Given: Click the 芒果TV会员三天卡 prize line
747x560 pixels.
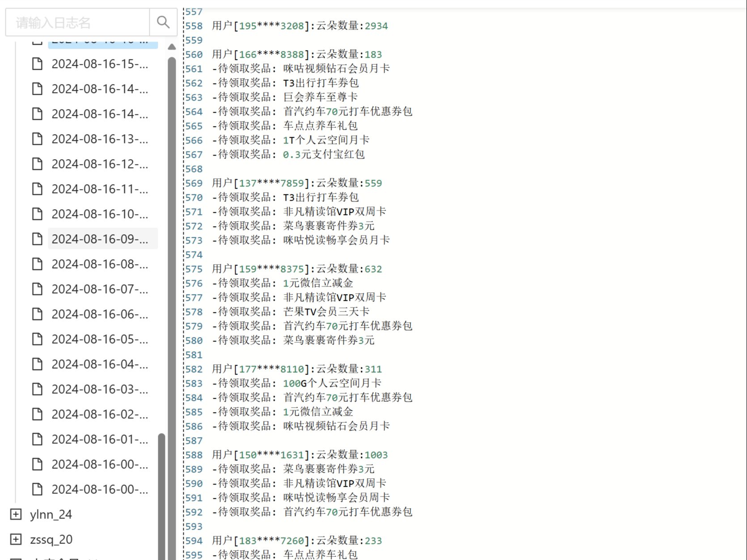Looking at the screenshot, I should tap(291, 312).
